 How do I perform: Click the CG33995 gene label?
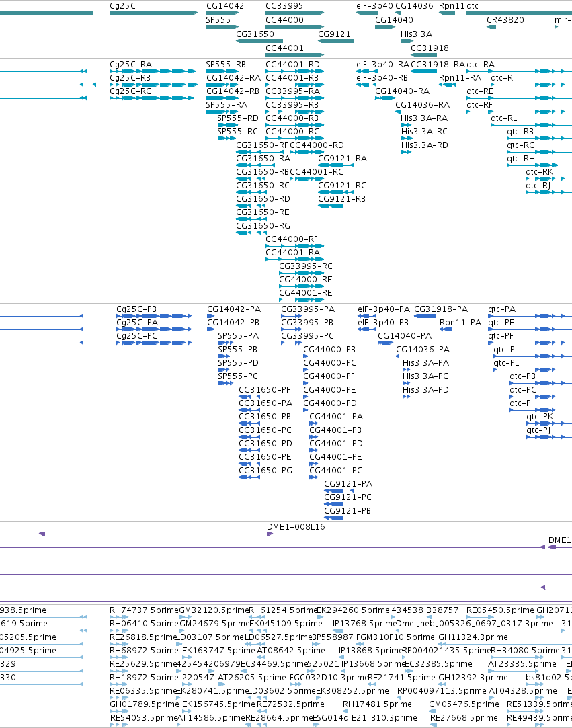click(x=284, y=6)
